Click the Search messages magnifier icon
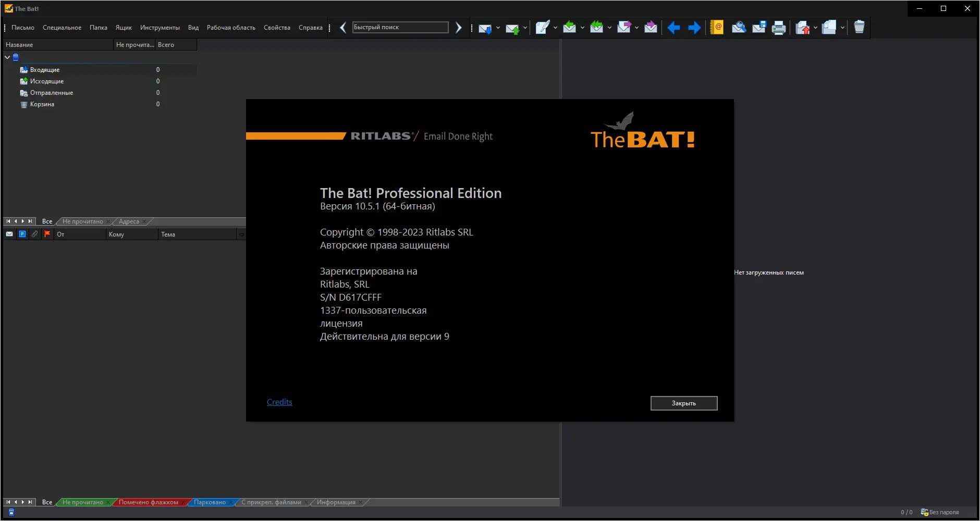Viewport: 980px width, 521px height. (739, 28)
